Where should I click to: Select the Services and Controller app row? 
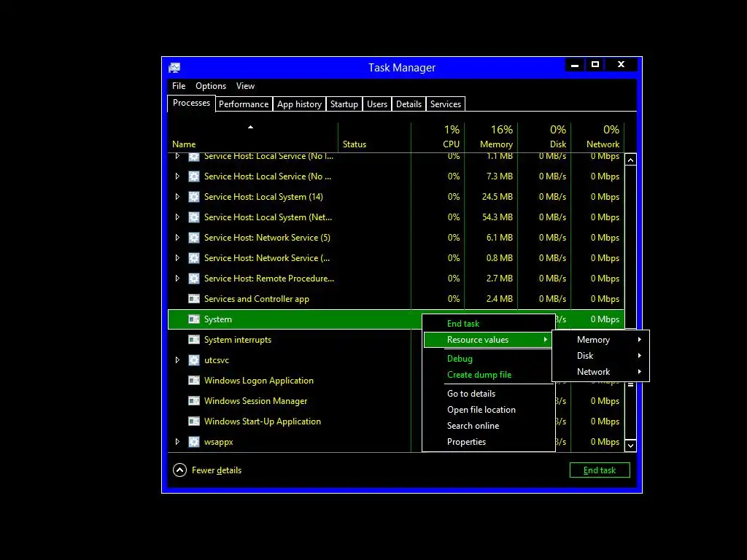[396, 299]
